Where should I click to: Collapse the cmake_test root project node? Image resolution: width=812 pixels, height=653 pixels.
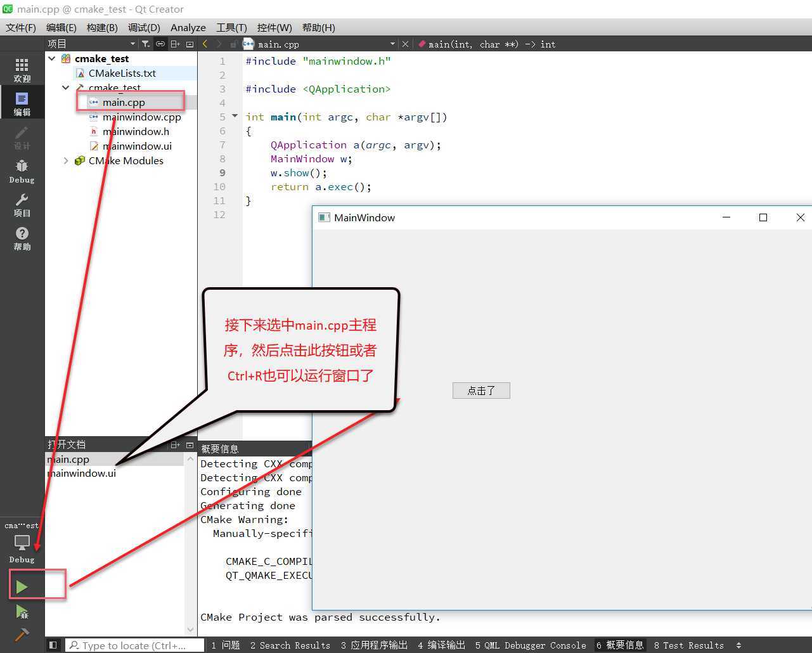(x=52, y=58)
